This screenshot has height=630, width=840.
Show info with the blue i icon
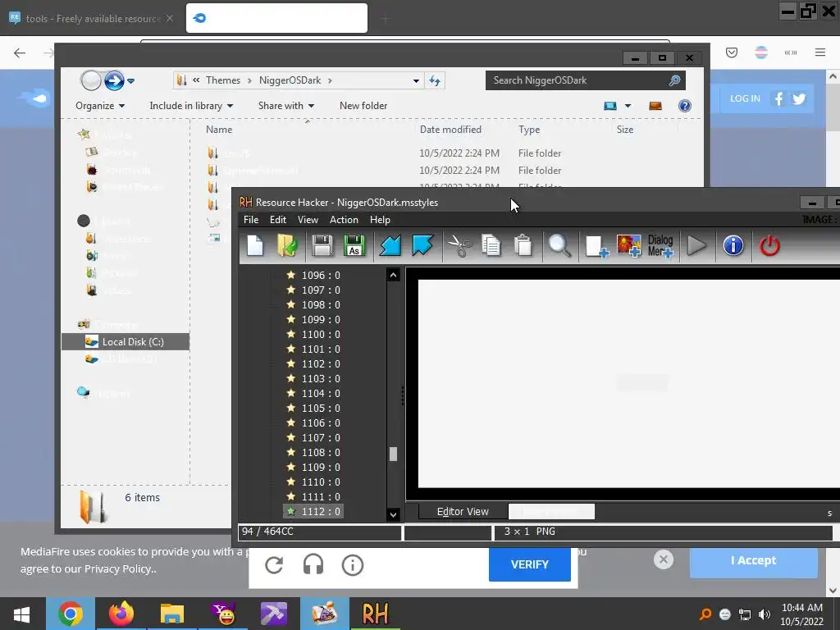[733, 246]
